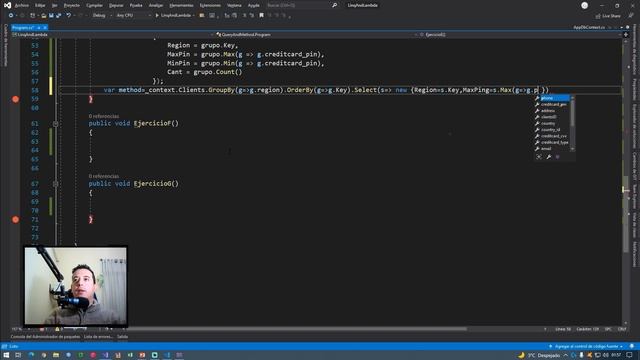
Task: Open the Debug configuration dropdown
Action: [101, 16]
